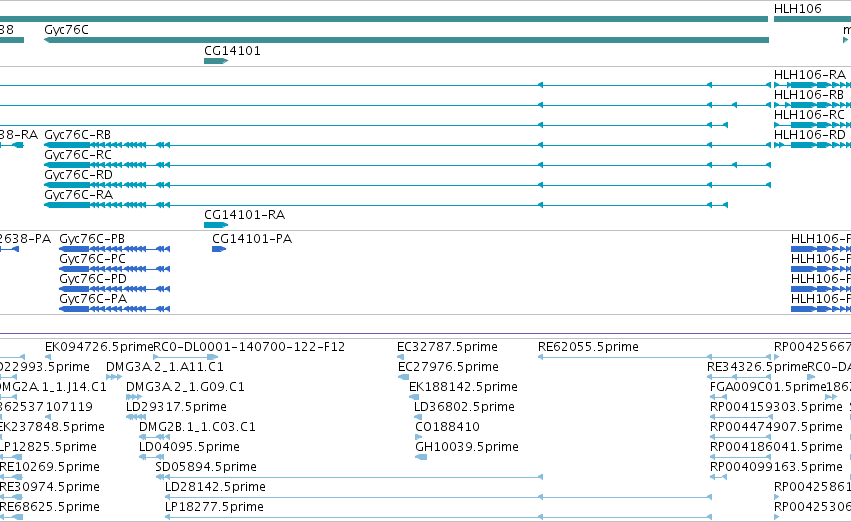Select the DMG3A.2_1.A11.C1 label

[x=165, y=367]
